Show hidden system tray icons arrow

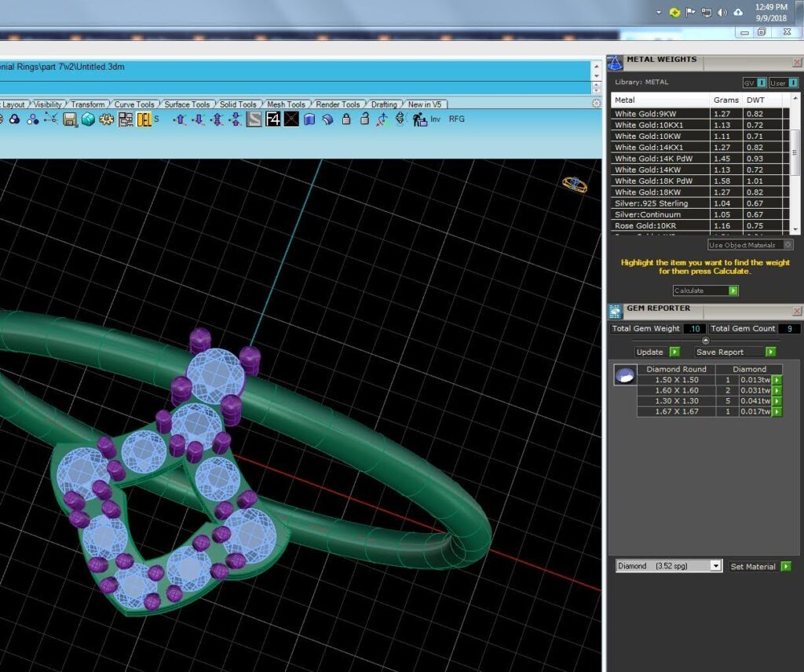[x=659, y=13]
